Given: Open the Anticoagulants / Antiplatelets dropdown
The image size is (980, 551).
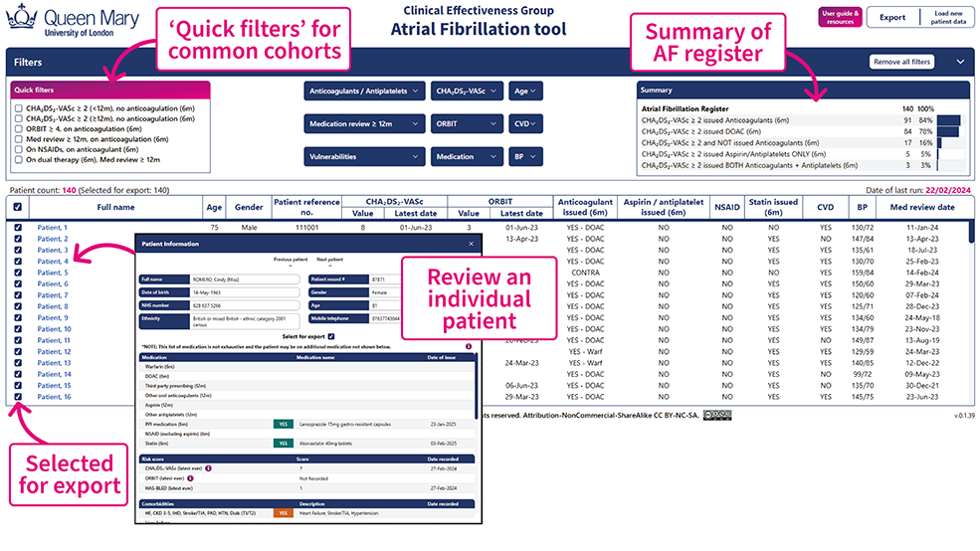Looking at the screenshot, I should point(364,92).
